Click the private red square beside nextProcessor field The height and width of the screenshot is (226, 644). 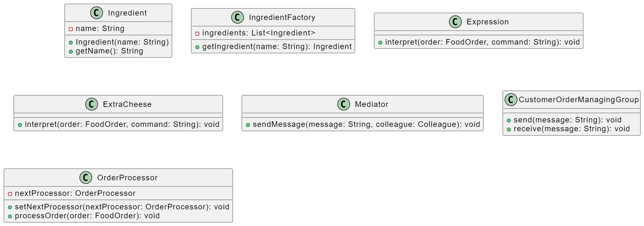point(10,194)
